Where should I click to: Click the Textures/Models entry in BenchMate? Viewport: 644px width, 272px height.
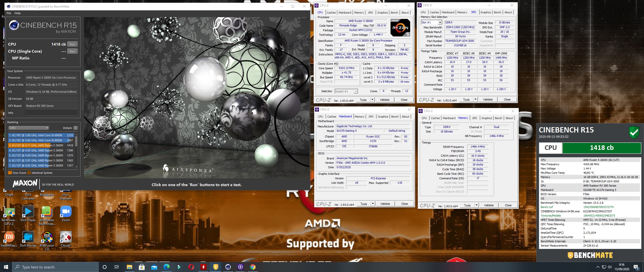[551, 216]
